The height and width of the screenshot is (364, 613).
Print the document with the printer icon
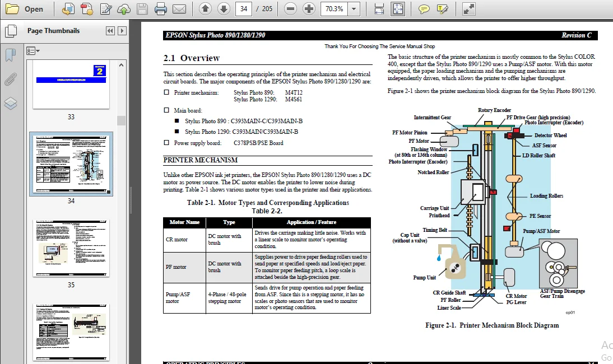coord(161,9)
